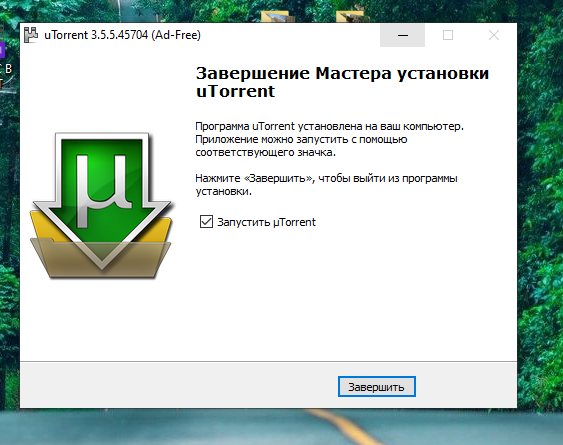Close the uTorrent setup window
Screen dimensions: 563x445
494,35
